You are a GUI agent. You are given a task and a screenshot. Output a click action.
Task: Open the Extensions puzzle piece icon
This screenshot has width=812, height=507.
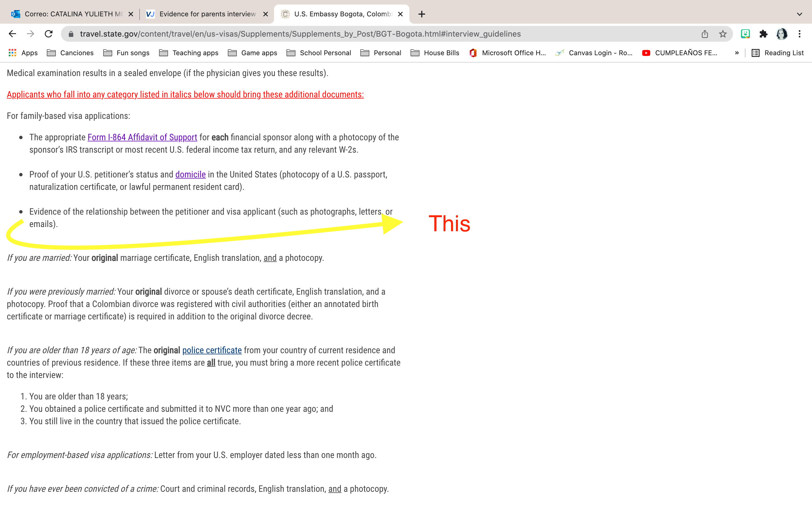763,34
